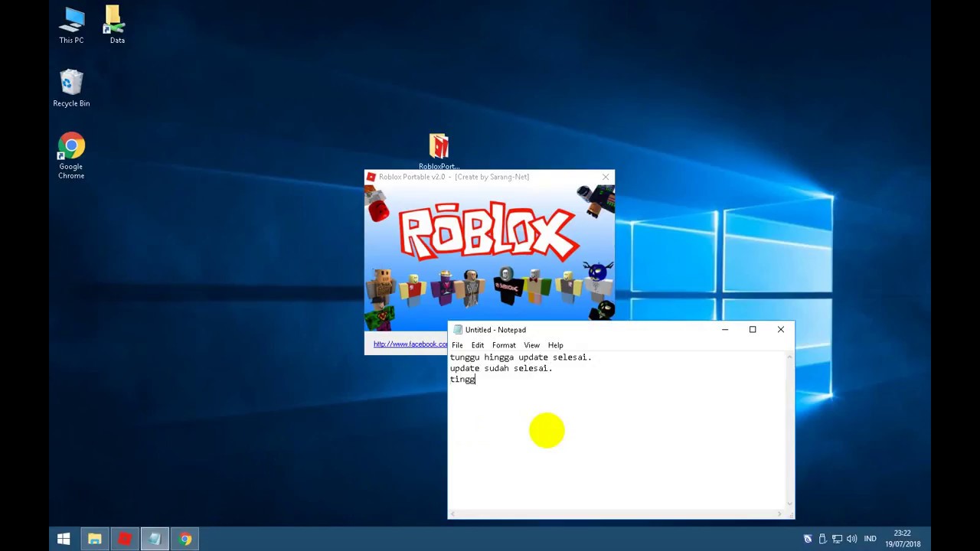The width and height of the screenshot is (980, 551).
Task: Click the line 'update sudah selesai.' in Notepad
Action: 501,368
